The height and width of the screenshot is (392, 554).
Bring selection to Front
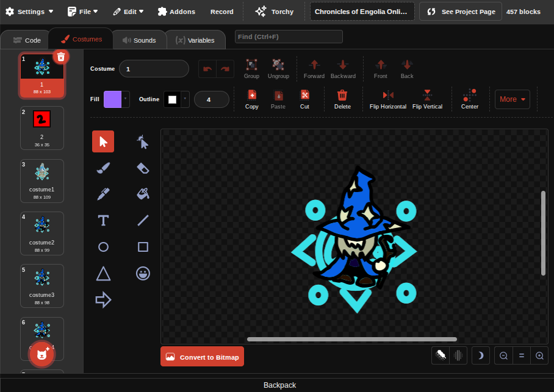[x=381, y=69]
